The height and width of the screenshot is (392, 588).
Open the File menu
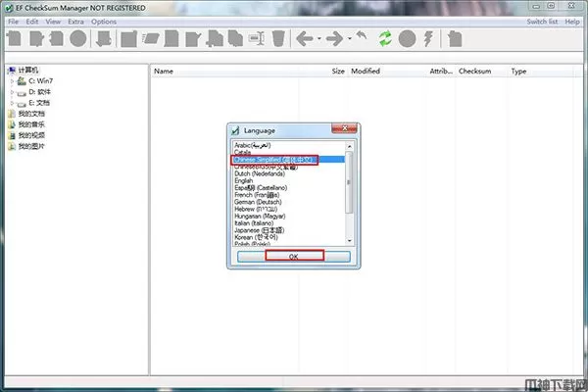pyautogui.click(x=13, y=21)
